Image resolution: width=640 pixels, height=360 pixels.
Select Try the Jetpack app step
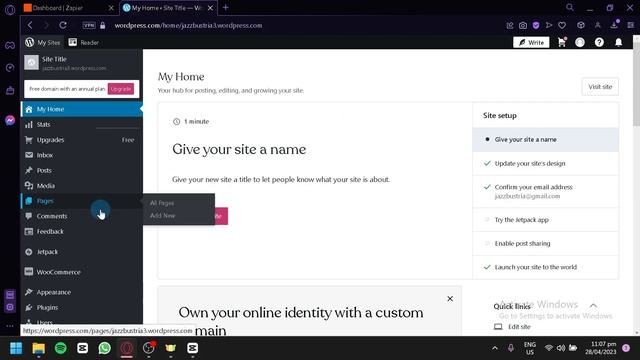coord(545,220)
